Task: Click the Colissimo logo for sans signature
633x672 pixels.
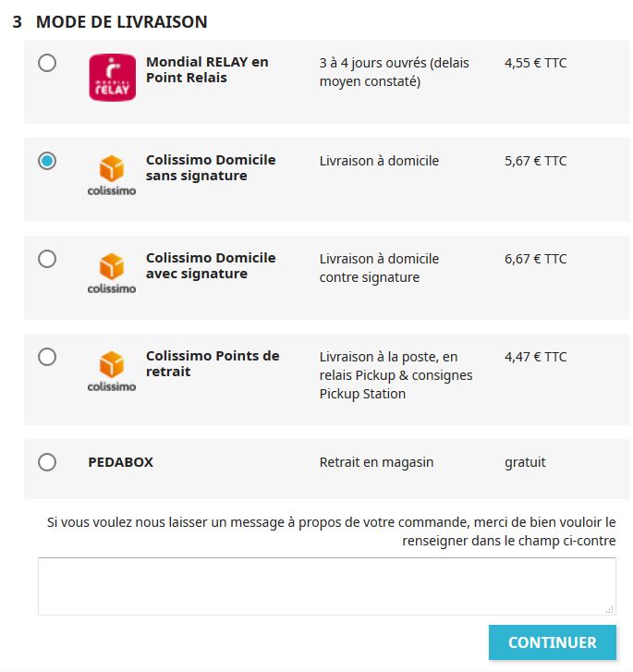Action: [112, 175]
